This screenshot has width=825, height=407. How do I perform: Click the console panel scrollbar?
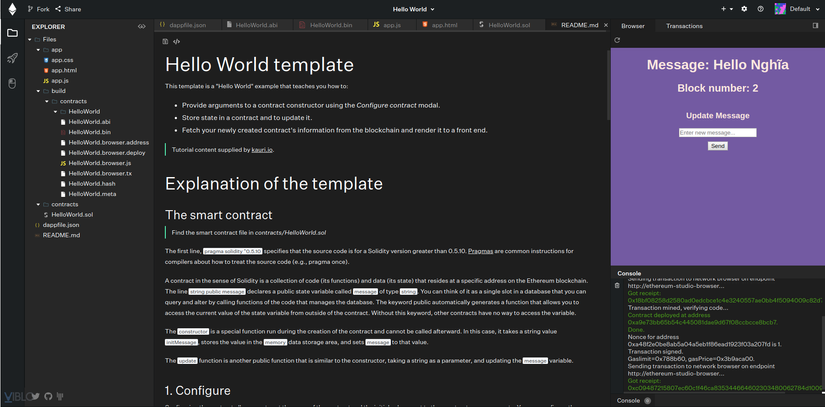click(822, 355)
